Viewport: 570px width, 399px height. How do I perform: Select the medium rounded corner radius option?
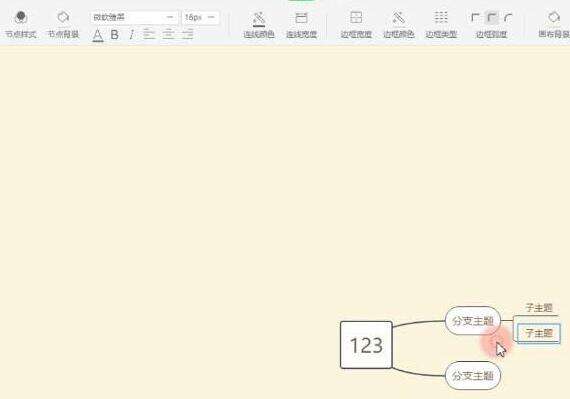(x=491, y=17)
